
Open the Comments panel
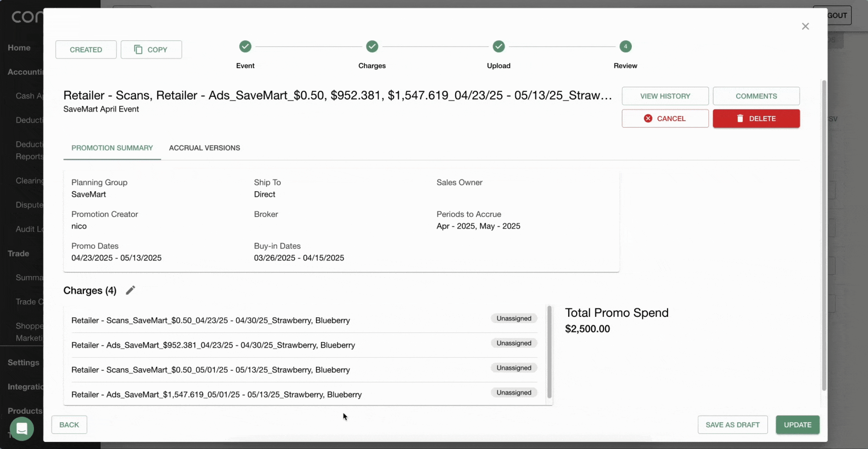[756, 96]
